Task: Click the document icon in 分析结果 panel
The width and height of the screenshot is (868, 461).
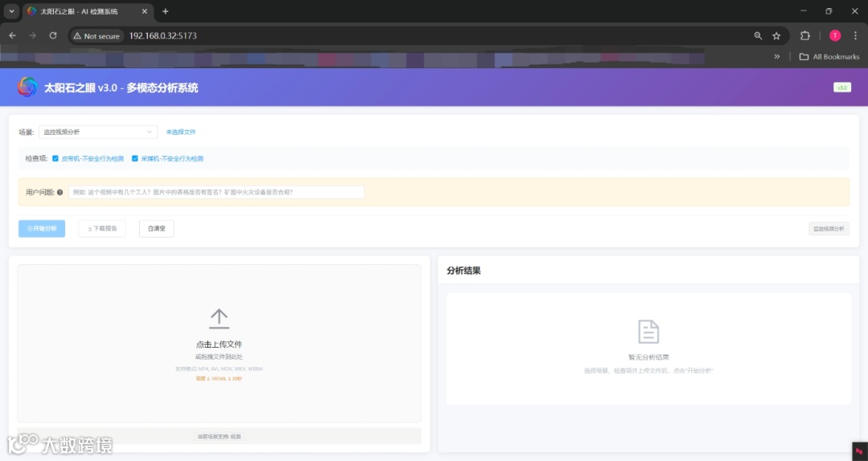Action: coord(649,332)
